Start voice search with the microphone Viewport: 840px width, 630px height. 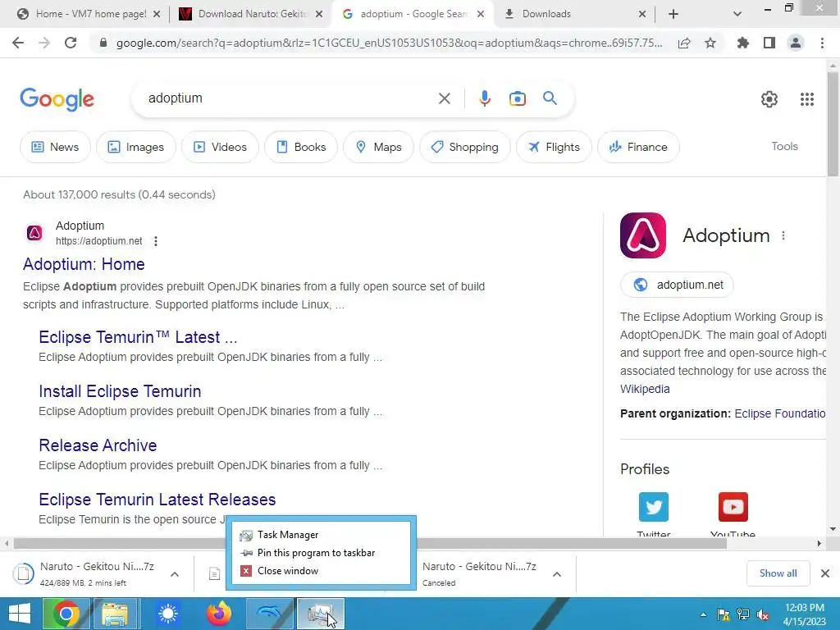tap(484, 98)
